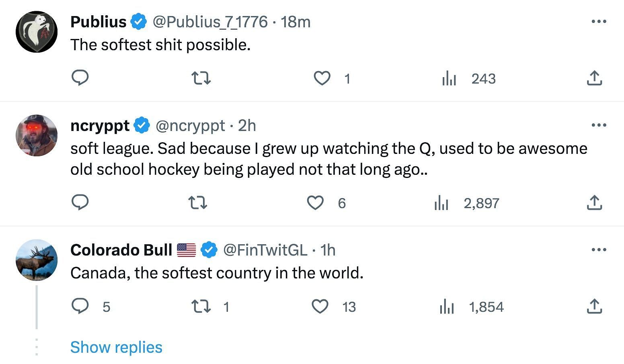Click the Colorado Bull elk avatar
This screenshot has width=624, height=364.
37,260
